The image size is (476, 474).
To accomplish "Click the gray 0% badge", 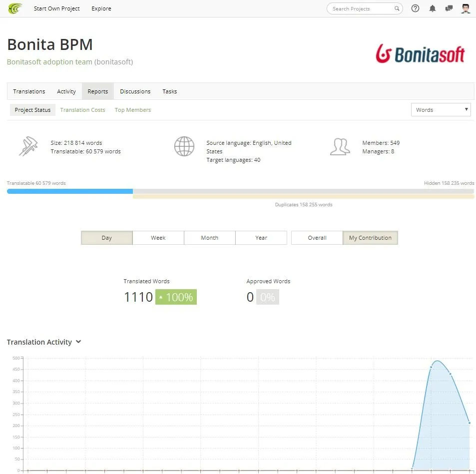I will 268,297.
